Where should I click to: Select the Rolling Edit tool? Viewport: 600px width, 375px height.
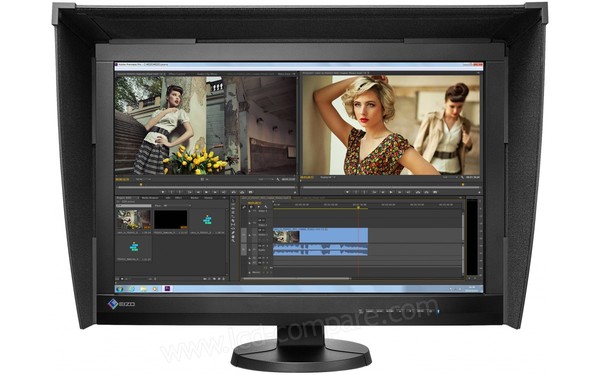pos(233,213)
